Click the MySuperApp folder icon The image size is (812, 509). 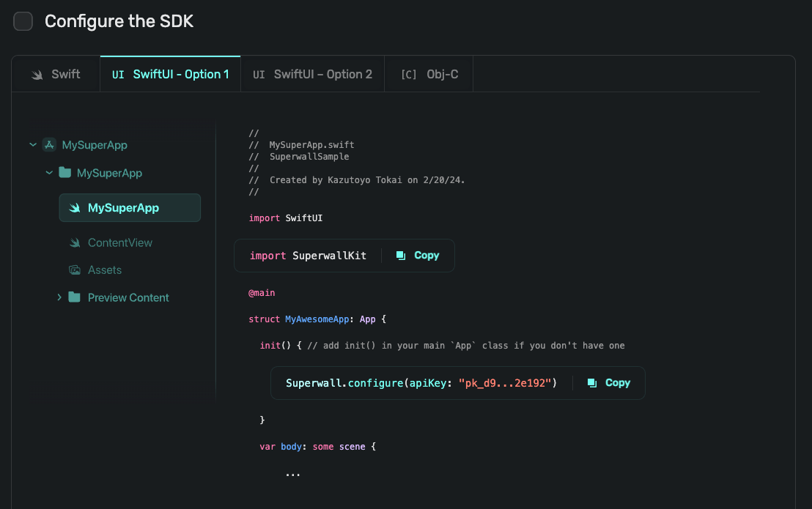(64, 172)
